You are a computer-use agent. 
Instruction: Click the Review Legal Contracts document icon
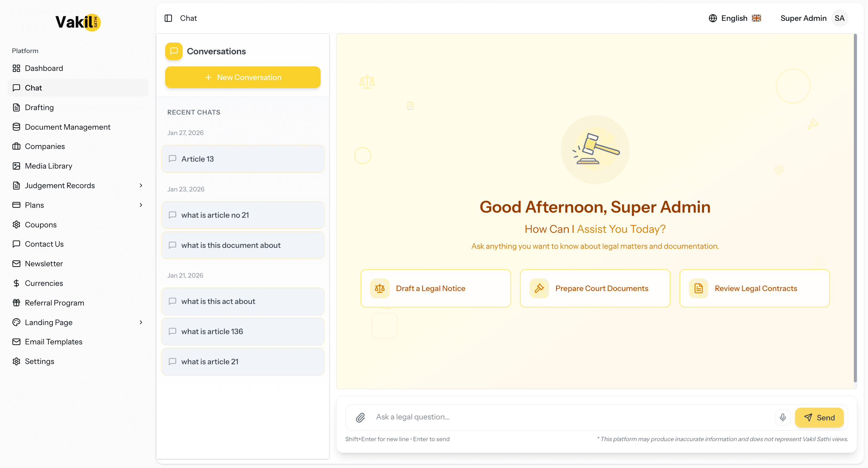pyautogui.click(x=699, y=288)
